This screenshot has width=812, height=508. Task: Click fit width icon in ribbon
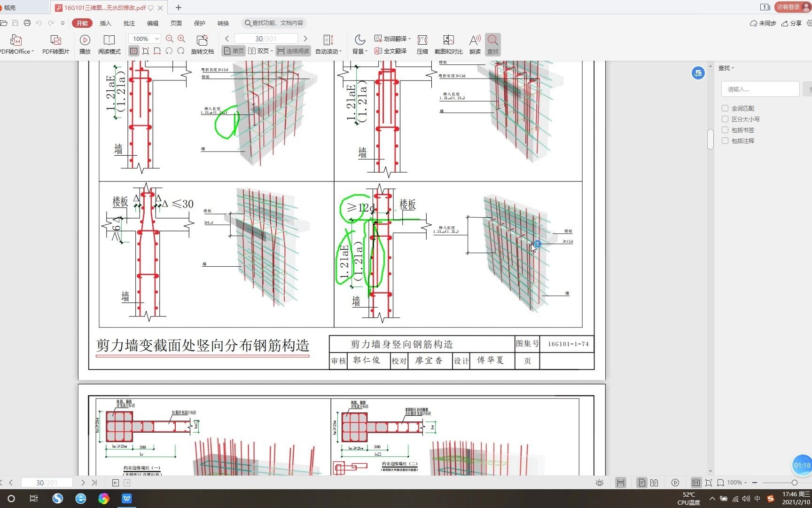[157, 51]
